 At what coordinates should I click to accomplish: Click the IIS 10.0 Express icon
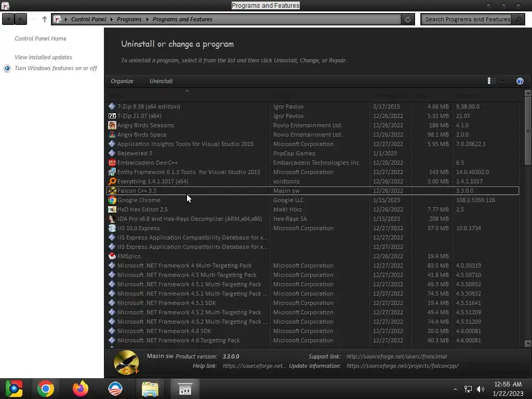112,228
